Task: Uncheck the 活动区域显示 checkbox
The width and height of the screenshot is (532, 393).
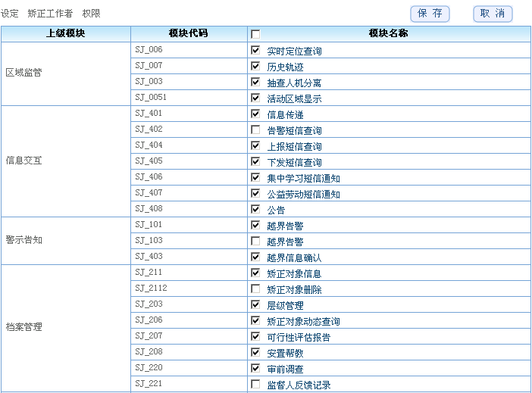Action: tap(255, 98)
